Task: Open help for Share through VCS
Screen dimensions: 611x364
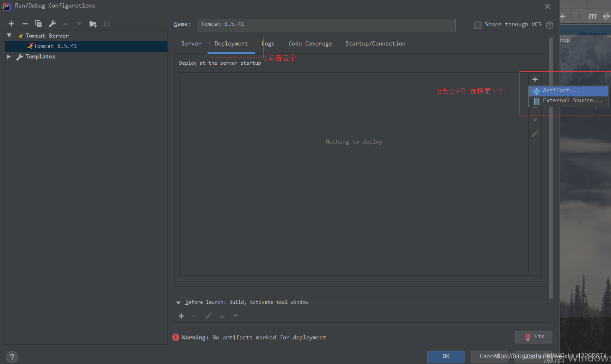Action: (550, 25)
